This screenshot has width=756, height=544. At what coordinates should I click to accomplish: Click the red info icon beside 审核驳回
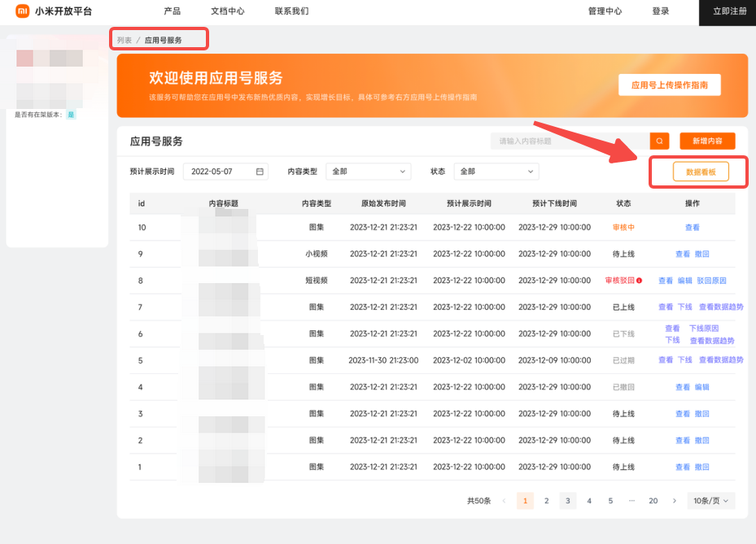click(640, 281)
